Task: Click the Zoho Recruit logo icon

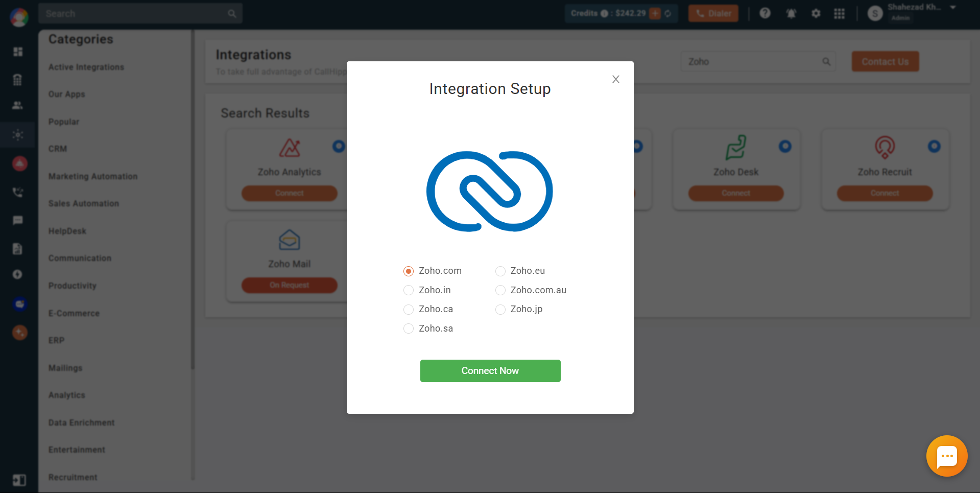Action: click(x=885, y=148)
